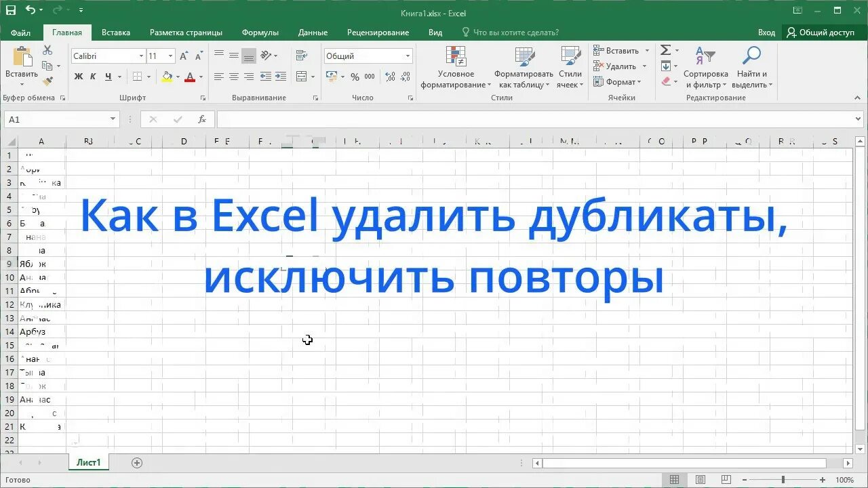868x488 pixels.
Task: Click the Save floppy disk icon
Action: point(11,10)
